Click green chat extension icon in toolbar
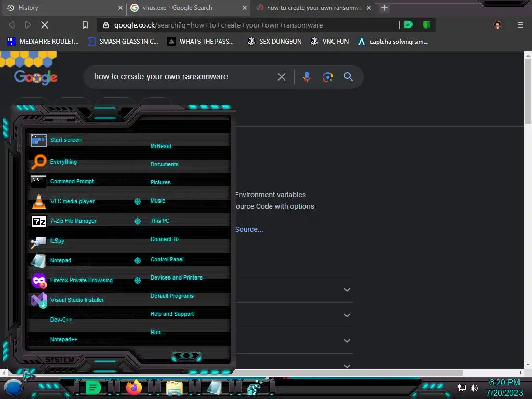 click(408, 24)
